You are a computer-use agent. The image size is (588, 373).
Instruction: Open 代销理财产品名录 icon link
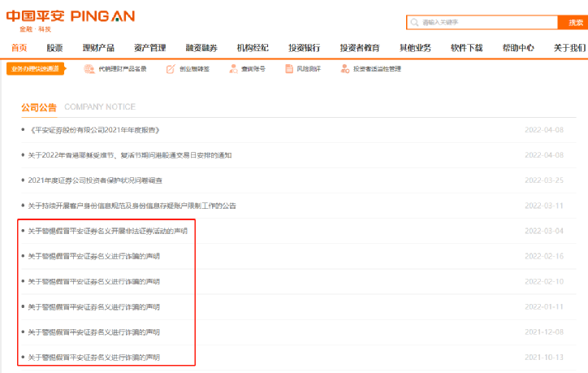tap(89, 69)
